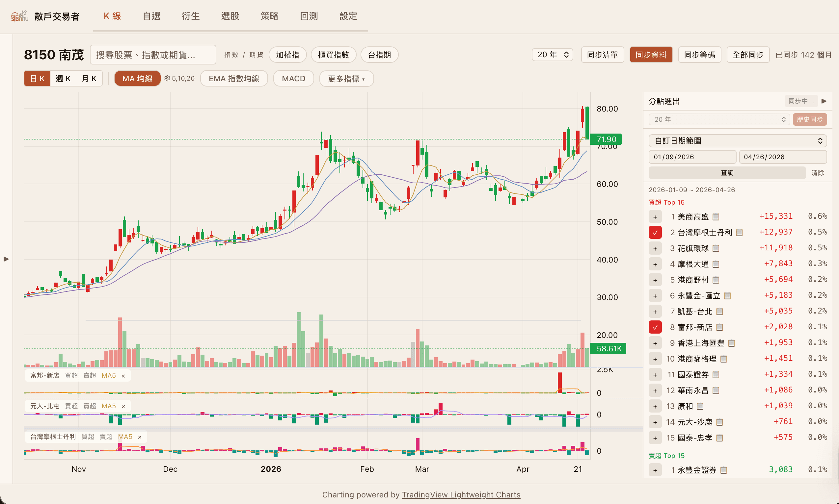Image resolution: width=839 pixels, height=504 pixels.
Task: Click the stock search input field
Action: click(153, 55)
